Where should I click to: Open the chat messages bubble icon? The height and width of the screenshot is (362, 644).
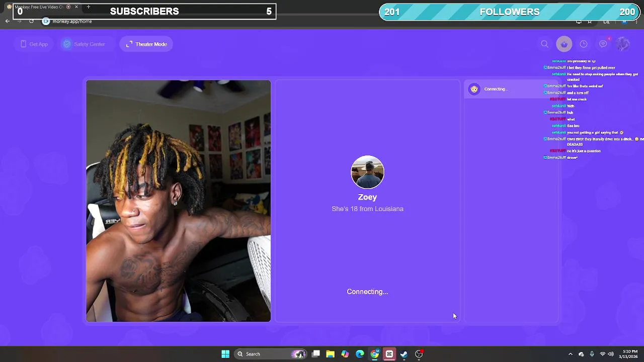pyautogui.click(x=603, y=44)
